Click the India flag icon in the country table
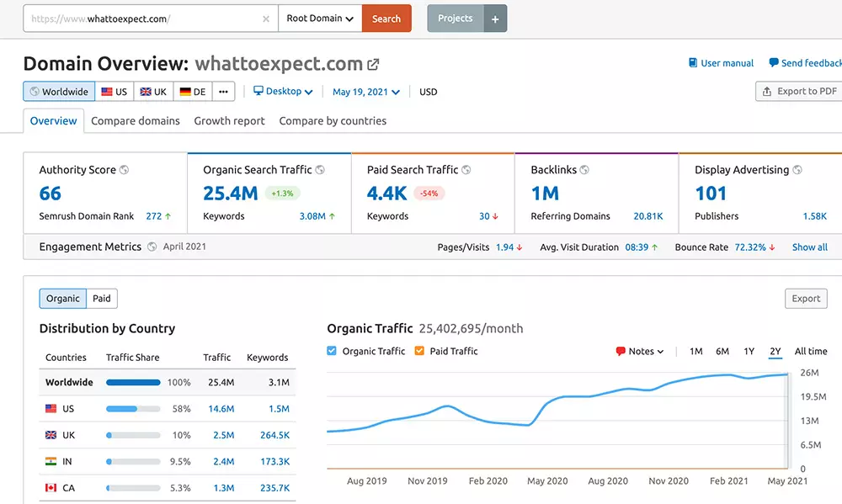This screenshot has width=842, height=504. 51,461
